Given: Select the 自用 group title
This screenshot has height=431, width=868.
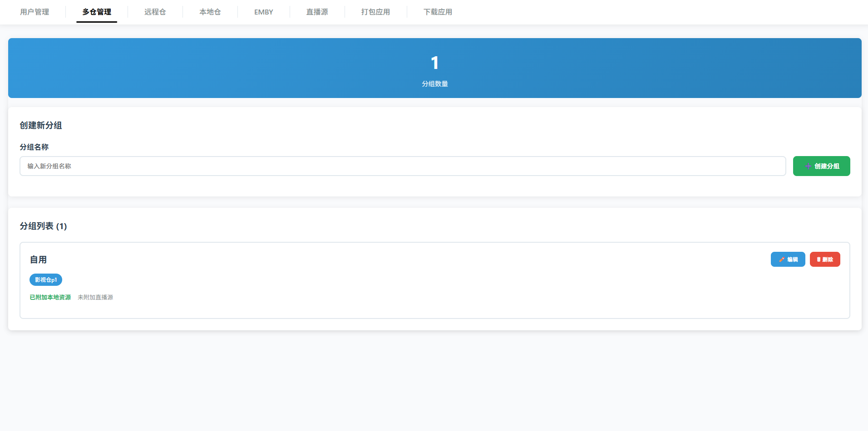Looking at the screenshot, I should point(39,260).
